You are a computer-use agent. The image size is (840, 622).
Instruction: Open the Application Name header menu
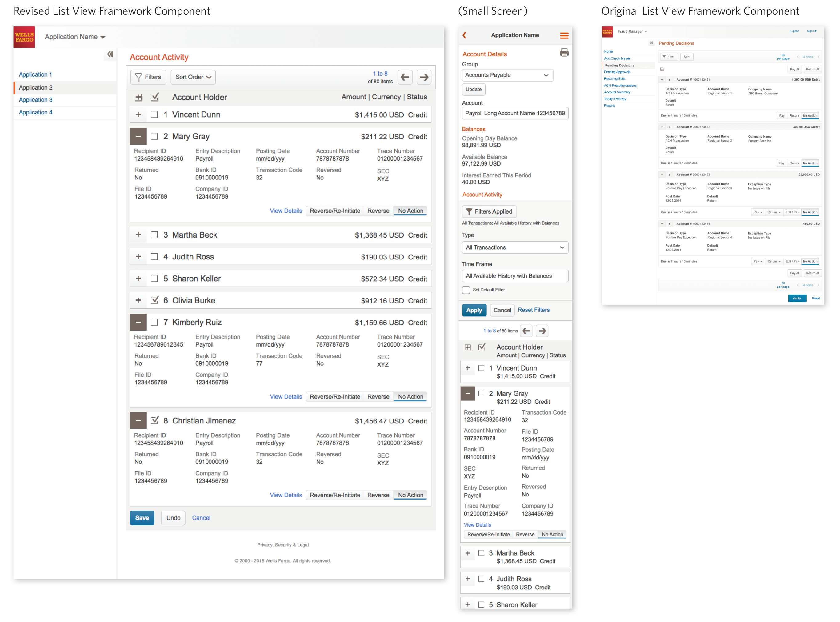(x=75, y=37)
